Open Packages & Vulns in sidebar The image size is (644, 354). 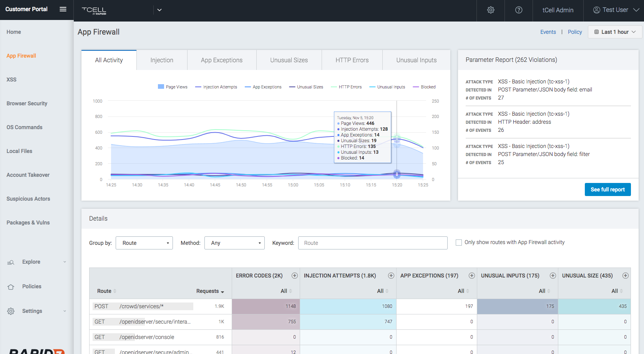pyautogui.click(x=28, y=223)
